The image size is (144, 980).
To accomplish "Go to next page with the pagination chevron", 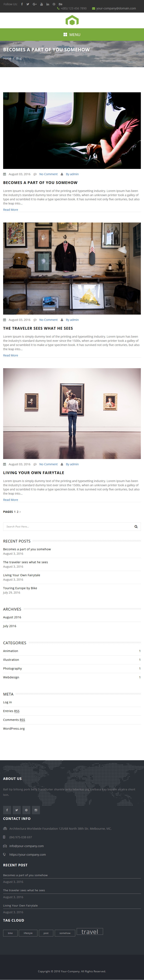I will point(20,512).
